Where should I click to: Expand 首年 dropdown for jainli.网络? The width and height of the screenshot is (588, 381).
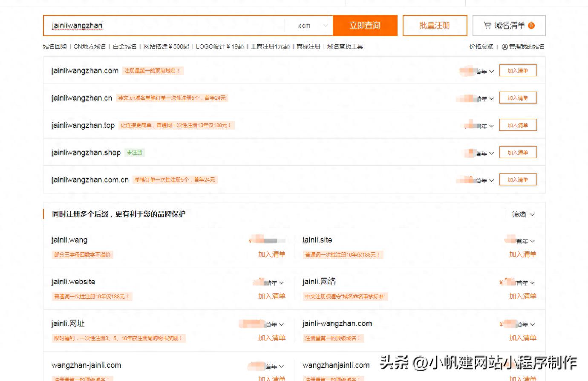pyautogui.click(x=526, y=283)
